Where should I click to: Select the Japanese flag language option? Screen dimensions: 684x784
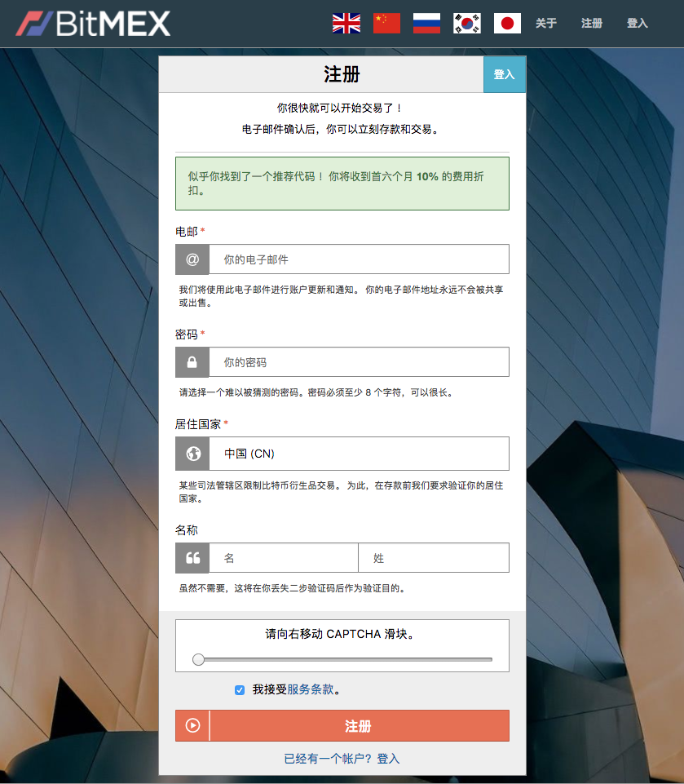point(506,23)
